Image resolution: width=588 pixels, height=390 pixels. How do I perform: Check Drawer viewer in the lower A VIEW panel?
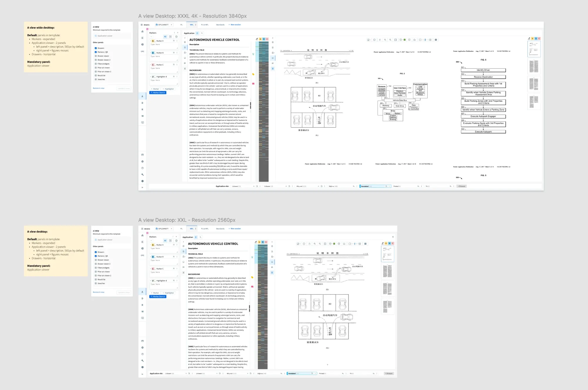(96, 260)
